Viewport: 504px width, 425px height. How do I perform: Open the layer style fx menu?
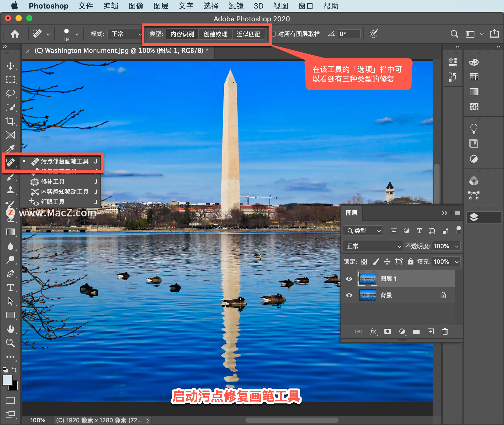tap(373, 331)
